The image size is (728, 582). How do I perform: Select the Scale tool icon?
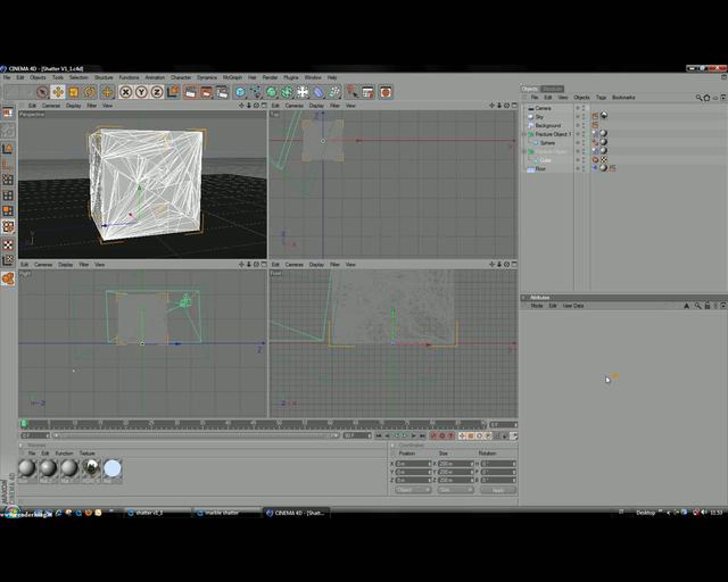pos(74,92)
